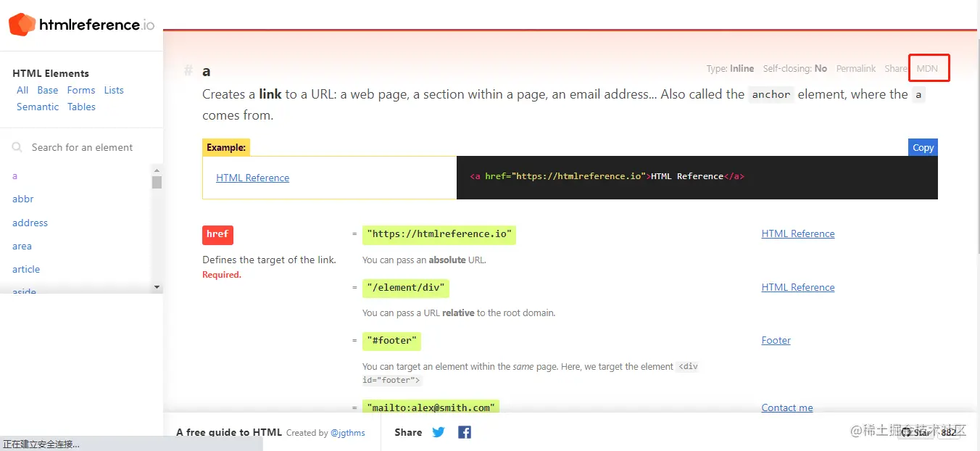980x451 pixels.
Task: Click the htmlreference.io logo
Action: pyautogui.click(x=81, y=25)
